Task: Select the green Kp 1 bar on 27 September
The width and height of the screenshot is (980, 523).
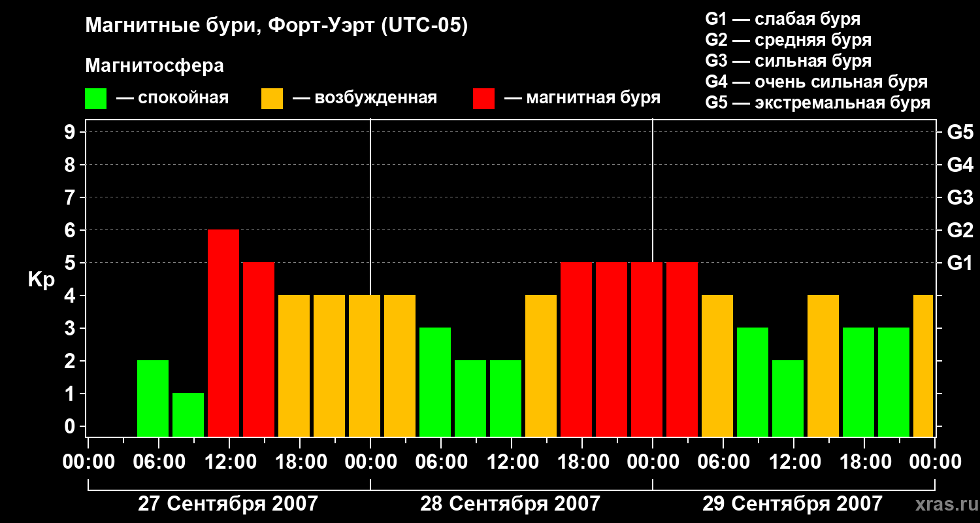Action: click(188, 414)
